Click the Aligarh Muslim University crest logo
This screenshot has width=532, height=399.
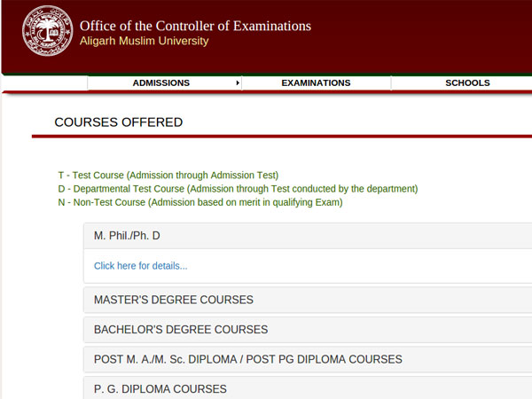pyautogui.click(x=44, y=32)
